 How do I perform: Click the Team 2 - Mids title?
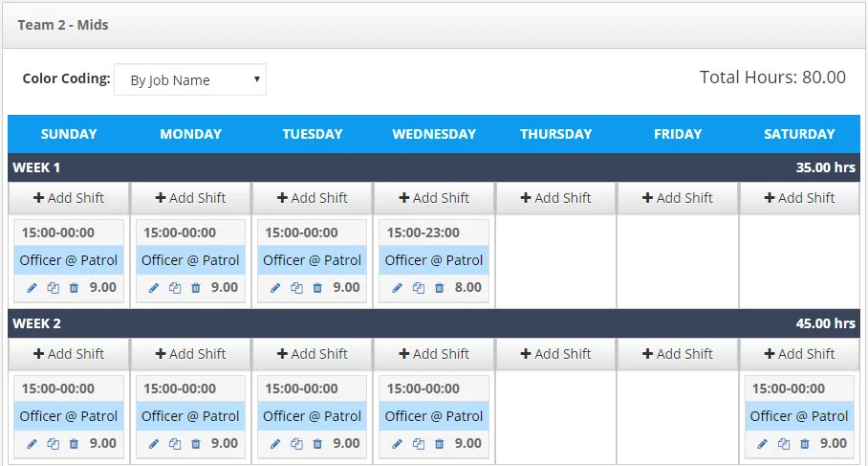click(x=62, y=25)
